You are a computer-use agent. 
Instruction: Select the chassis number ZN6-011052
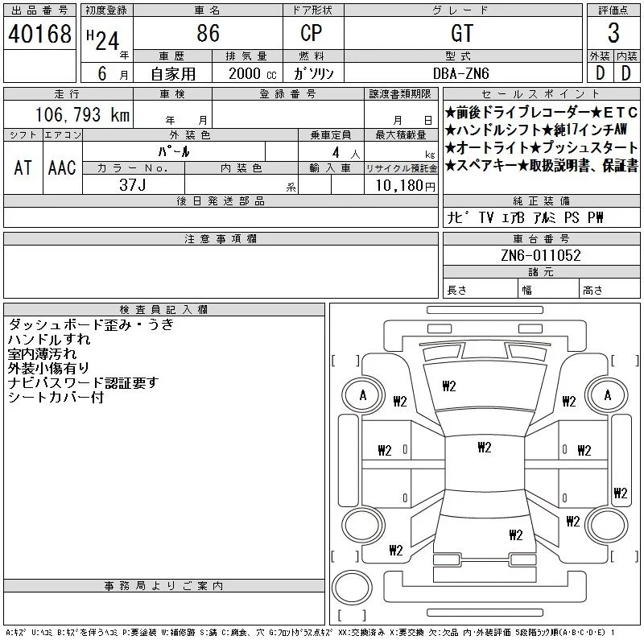541,255
